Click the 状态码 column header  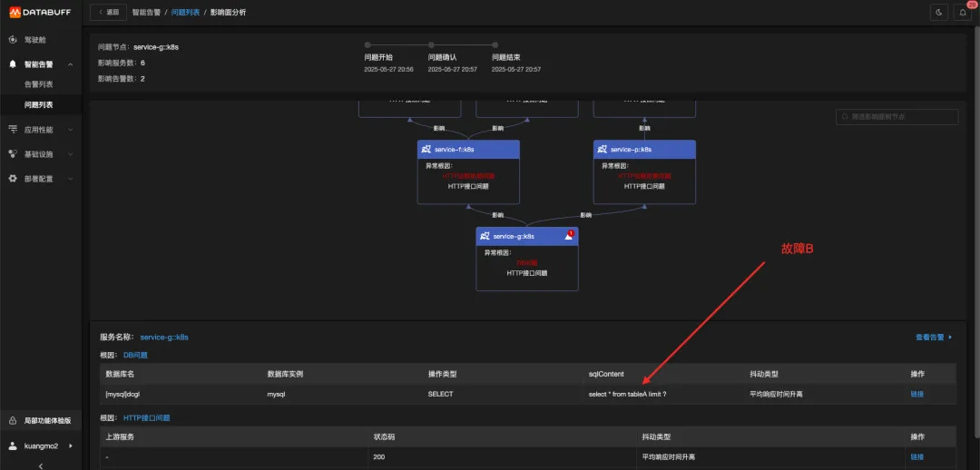[384, 436]
